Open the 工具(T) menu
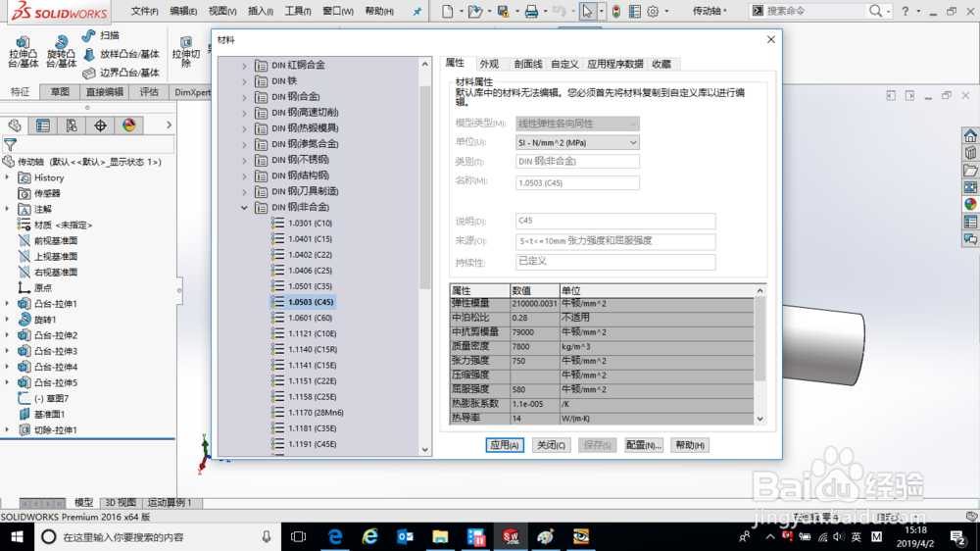980x551 pixels. pos(298,11)
